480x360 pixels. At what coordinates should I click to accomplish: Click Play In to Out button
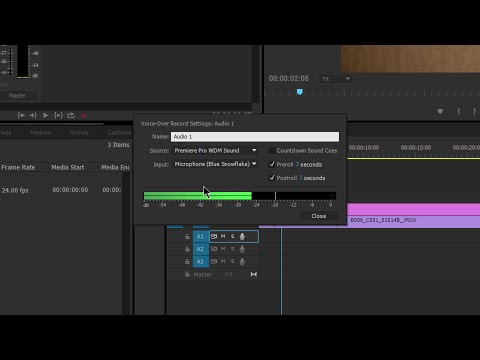tap(58, 115)
